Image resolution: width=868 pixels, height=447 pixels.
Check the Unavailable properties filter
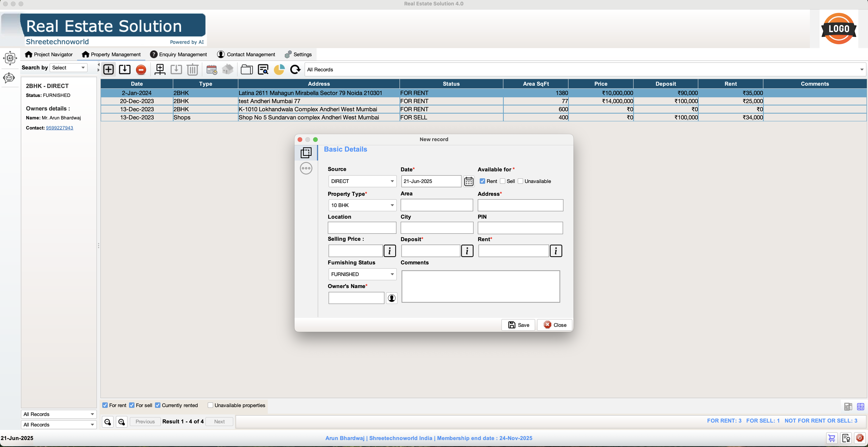[x=210, y=405]
